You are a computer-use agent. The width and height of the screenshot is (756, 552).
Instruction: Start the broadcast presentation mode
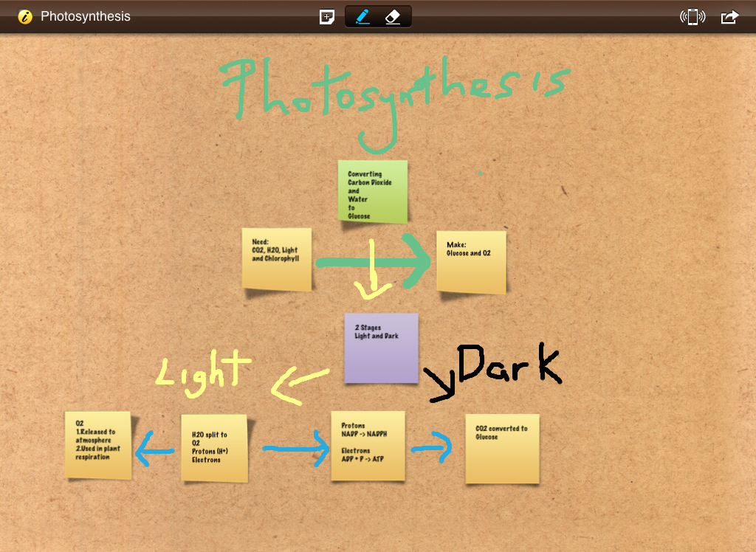point(693,15)
